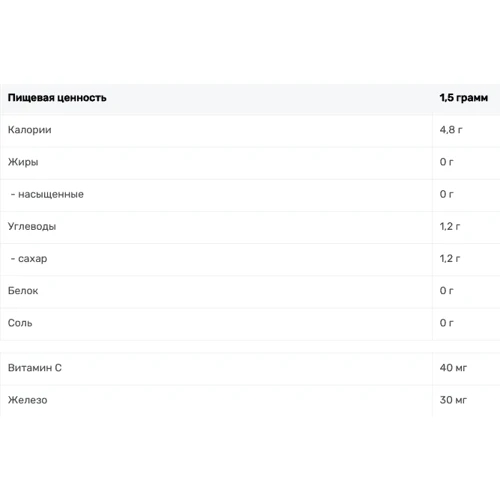Screen dimensions: 500x500
Task: Select the '40 мг' vitamin C value
Action: coord(453,368)
